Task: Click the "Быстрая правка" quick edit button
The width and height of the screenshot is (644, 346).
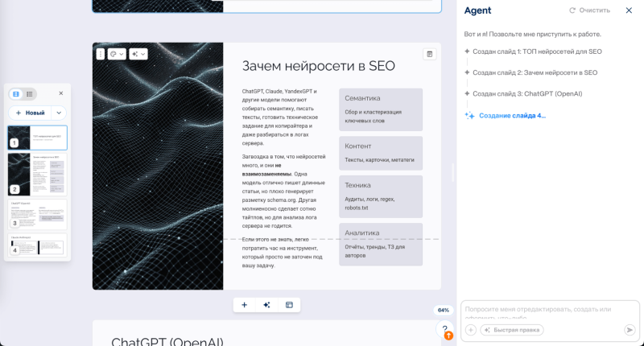Action: pyautogui.click(x=512, y=330)
